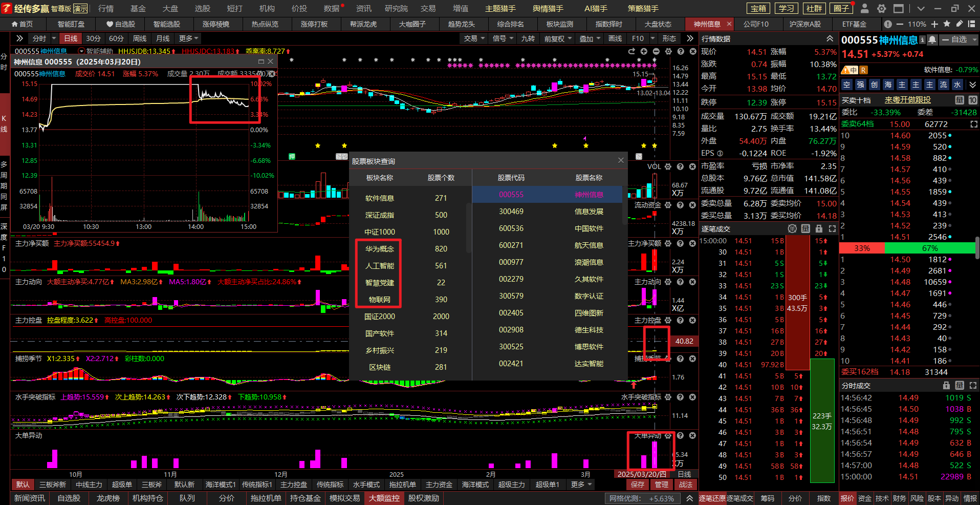Click the zoom-out minus icon beside 110%
The width and height of the screenshot is (980, 505).
[901, 24]
